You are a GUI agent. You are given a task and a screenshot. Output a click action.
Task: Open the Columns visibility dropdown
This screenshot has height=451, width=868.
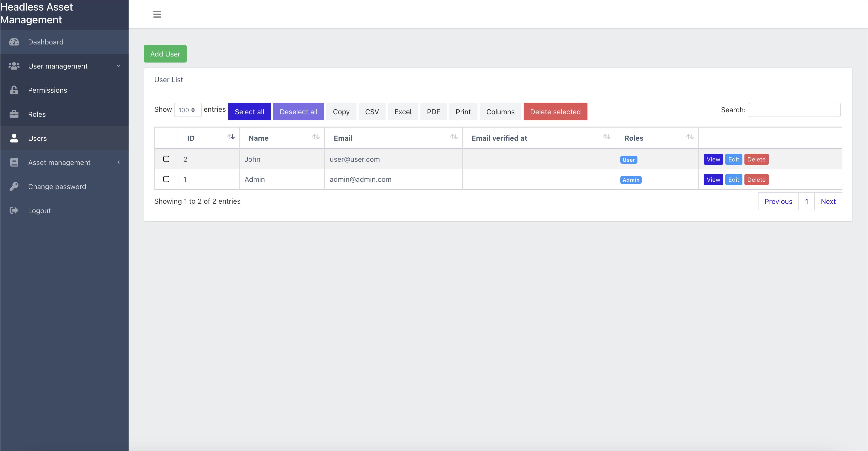point(500,111)
